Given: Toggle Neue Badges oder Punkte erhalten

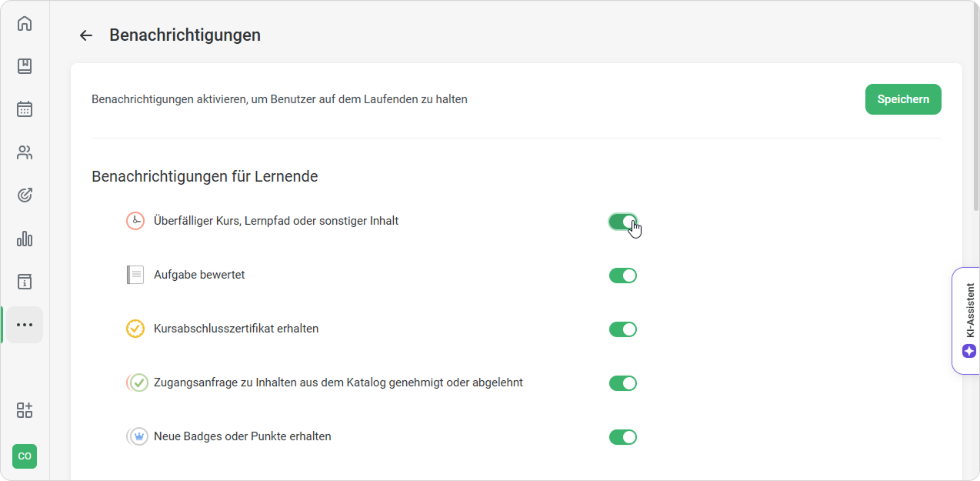Looking at the screenshot, I should coord(623,437).
